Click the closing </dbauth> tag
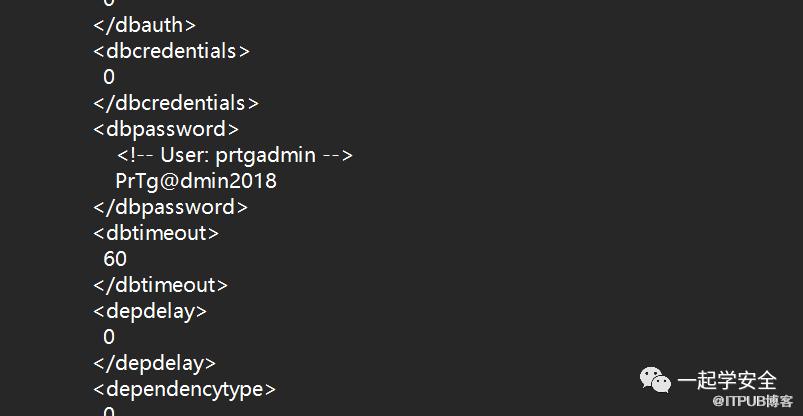The height and width of the screenshot is (416, 803). (x=145, y=25)
